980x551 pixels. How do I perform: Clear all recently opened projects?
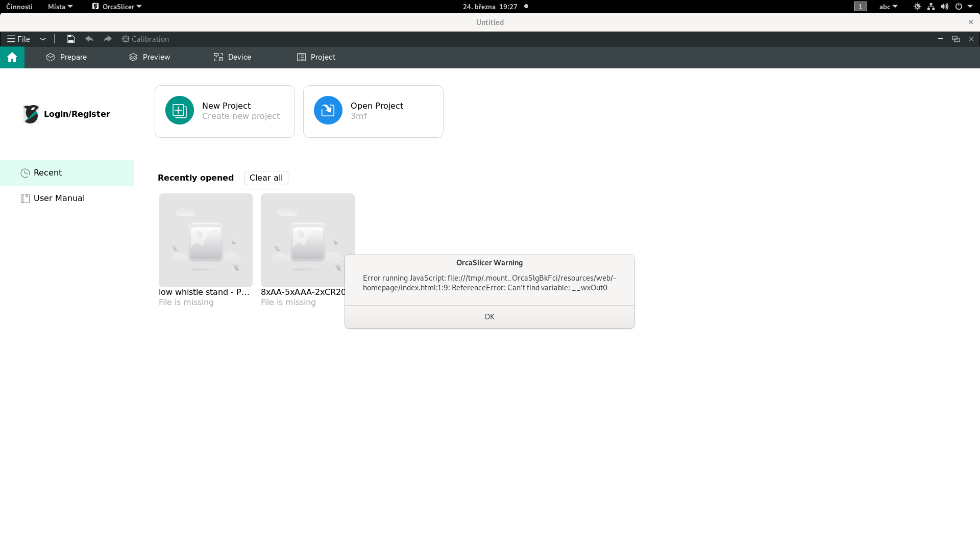click(x=266, y=178)
